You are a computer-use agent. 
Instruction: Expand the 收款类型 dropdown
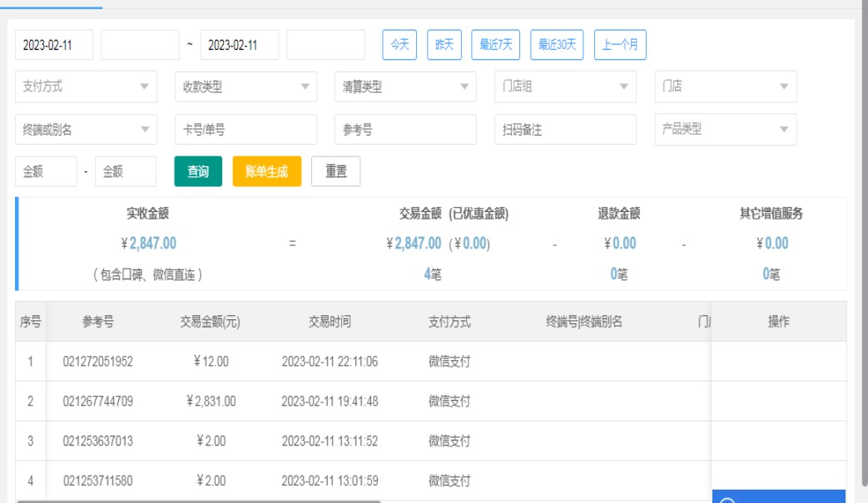coord(246,86)
